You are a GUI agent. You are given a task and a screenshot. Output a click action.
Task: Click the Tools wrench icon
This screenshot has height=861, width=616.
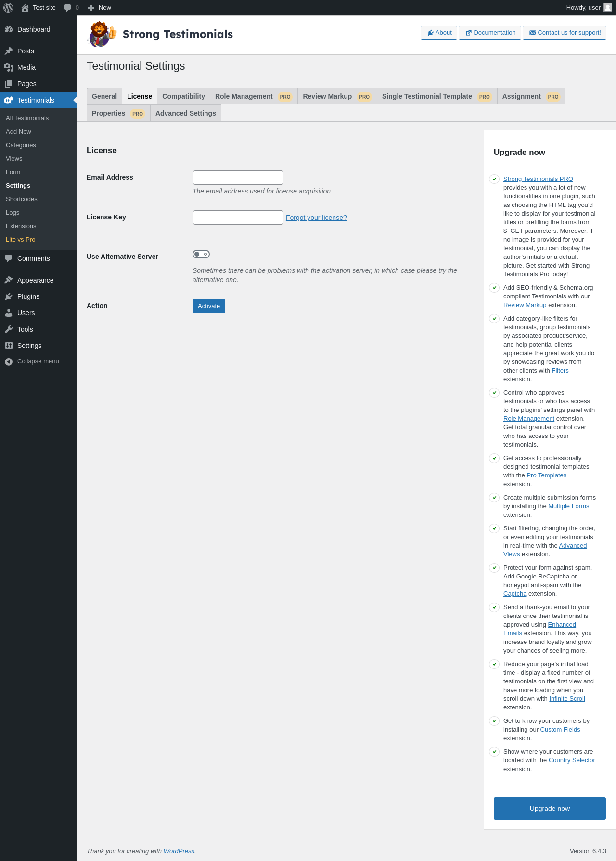(9, 329)
